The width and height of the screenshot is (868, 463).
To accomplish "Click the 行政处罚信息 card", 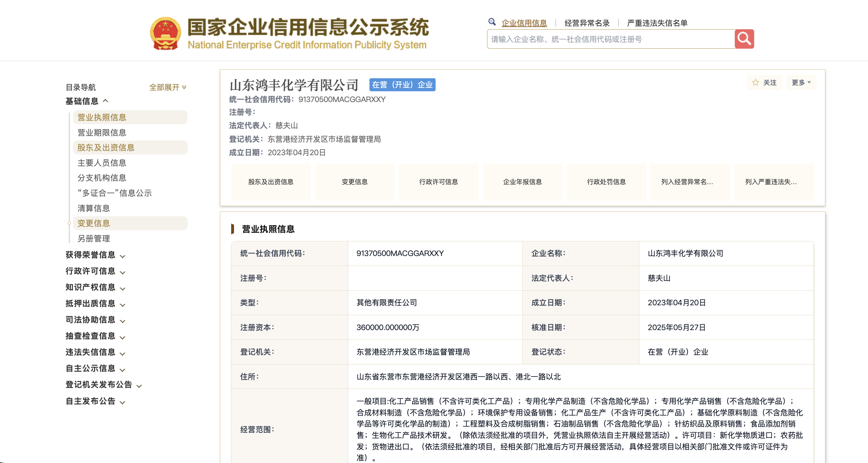I will pos(606,182).
